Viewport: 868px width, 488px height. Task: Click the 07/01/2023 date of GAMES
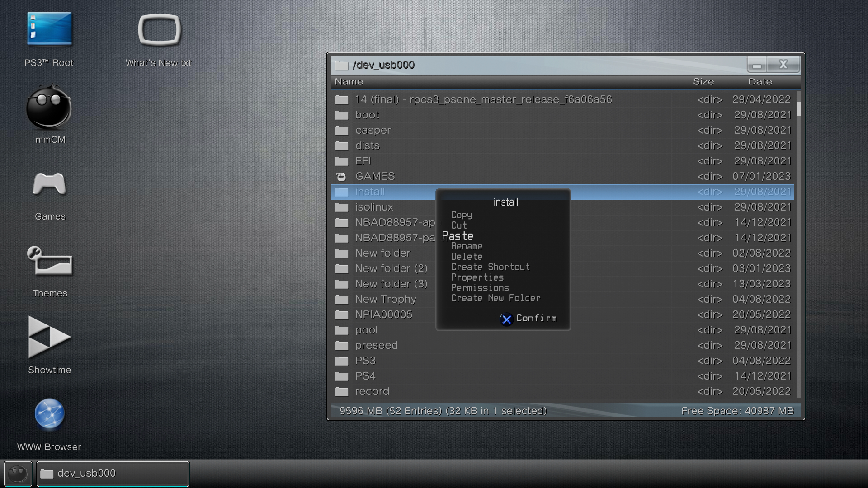pyautogui.click(x=762, y=176)
